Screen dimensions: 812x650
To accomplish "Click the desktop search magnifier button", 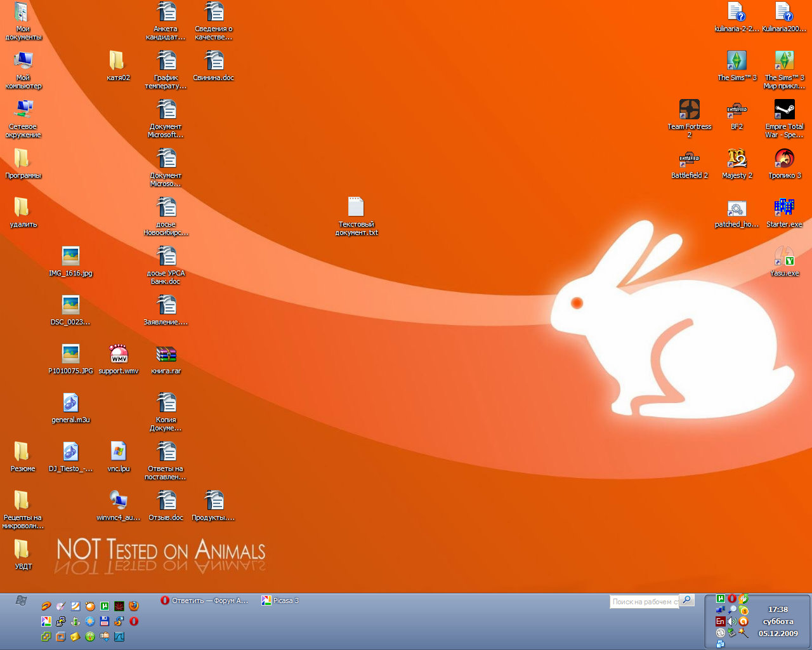I will click(x=686, y=600).
